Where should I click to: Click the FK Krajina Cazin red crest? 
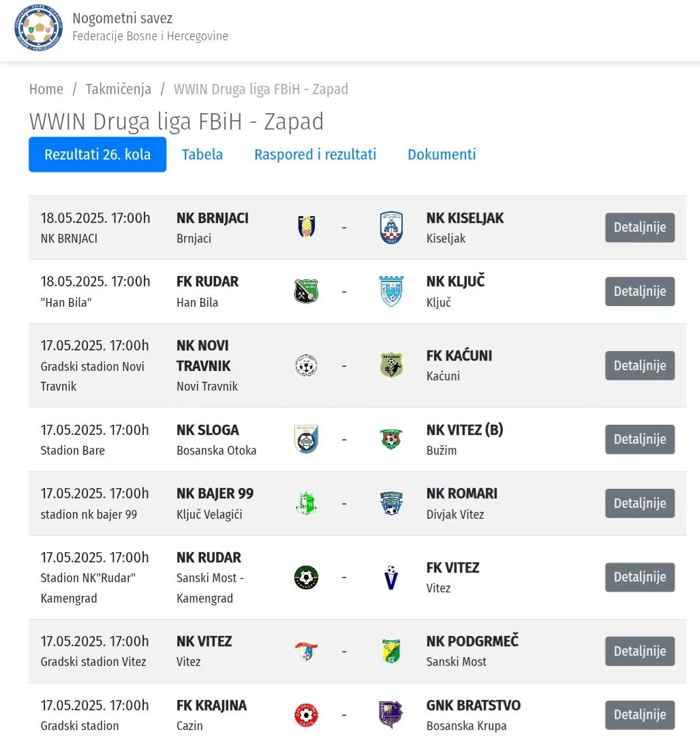click(306, 715)
